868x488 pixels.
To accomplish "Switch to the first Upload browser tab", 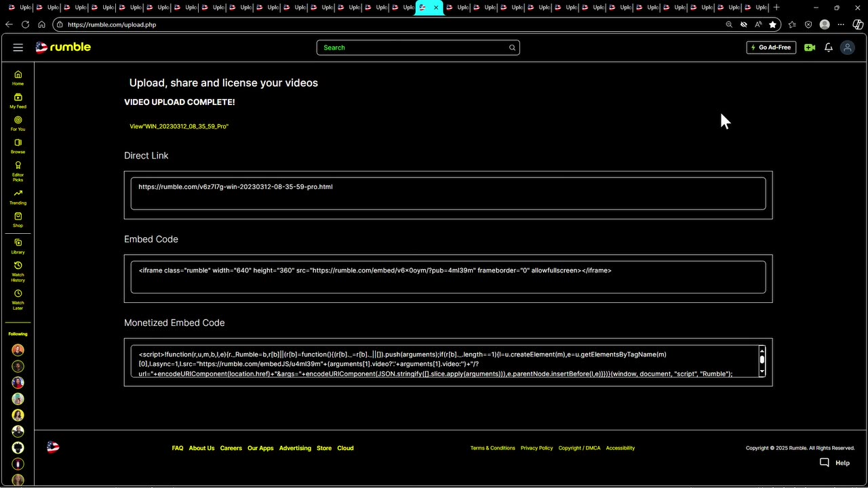I will (x=20, y=7).
